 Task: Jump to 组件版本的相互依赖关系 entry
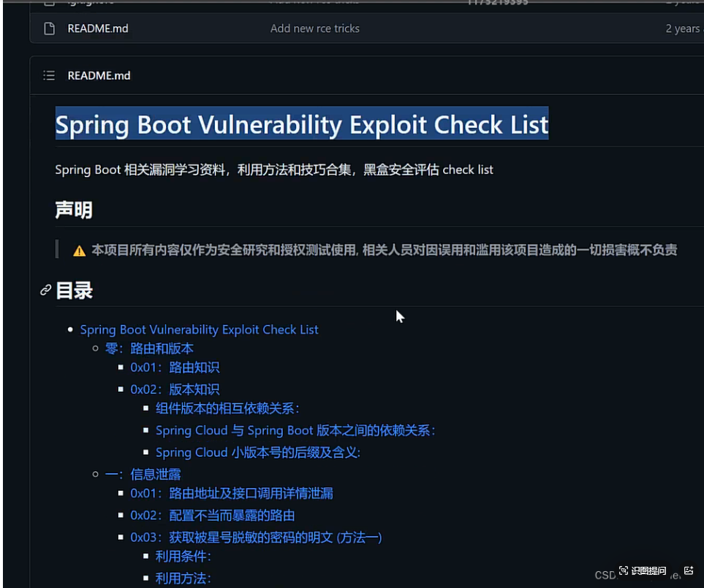(227, 408)
